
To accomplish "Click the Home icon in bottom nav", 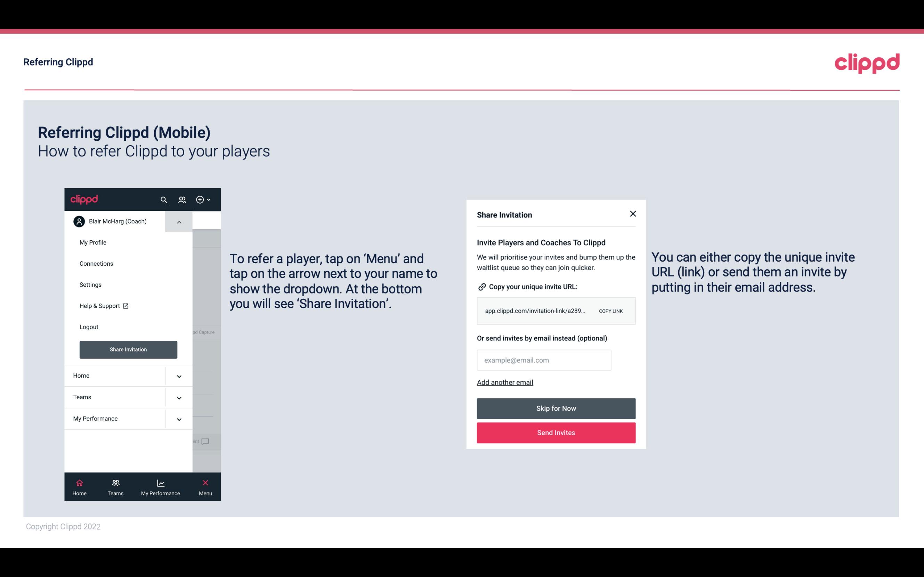I will coord(79,483).
